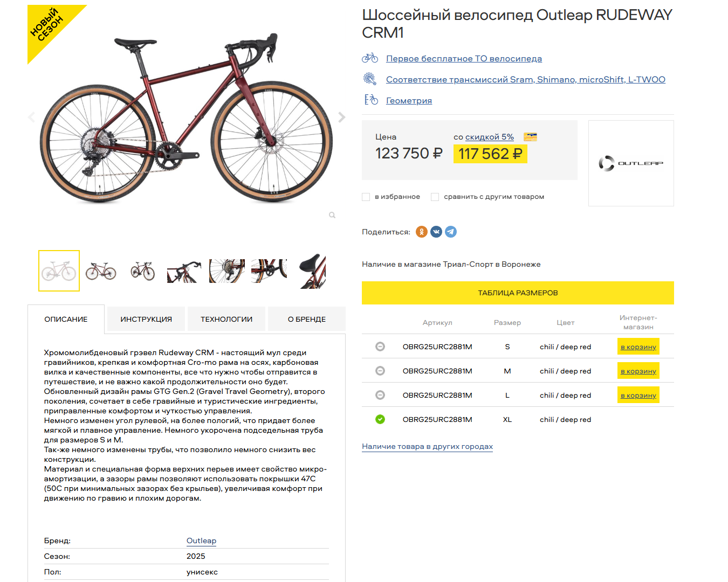Select availability indicator for size S
Image resolution: width=728 pixels, height=582 pixels.
(x=380, y=347)
